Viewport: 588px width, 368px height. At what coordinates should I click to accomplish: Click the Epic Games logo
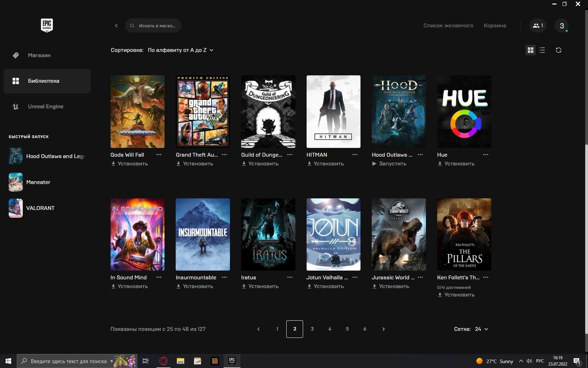[47, 25]
